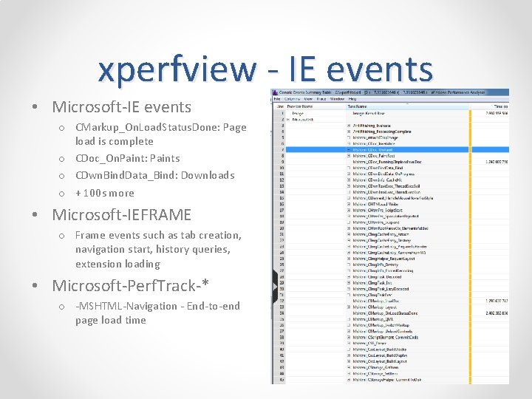
Task: Open the Help menu
Action: tap(352, 99)
